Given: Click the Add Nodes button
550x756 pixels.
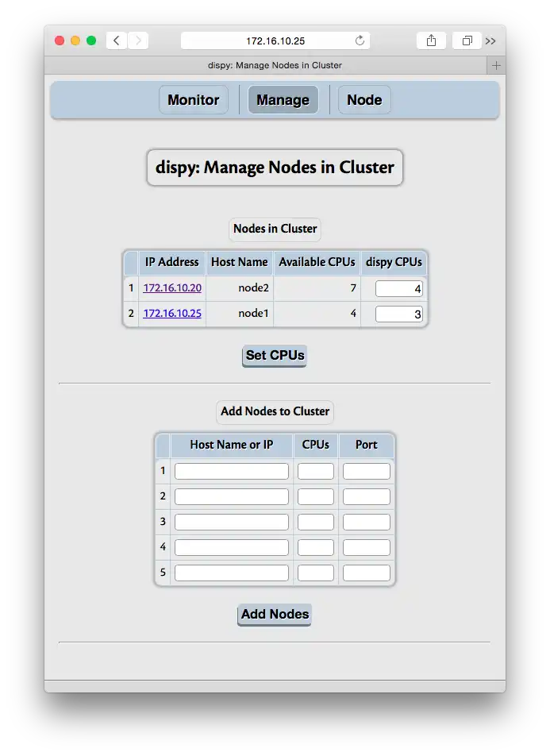Looking at the screenshot, I should (x=275, y=615).
